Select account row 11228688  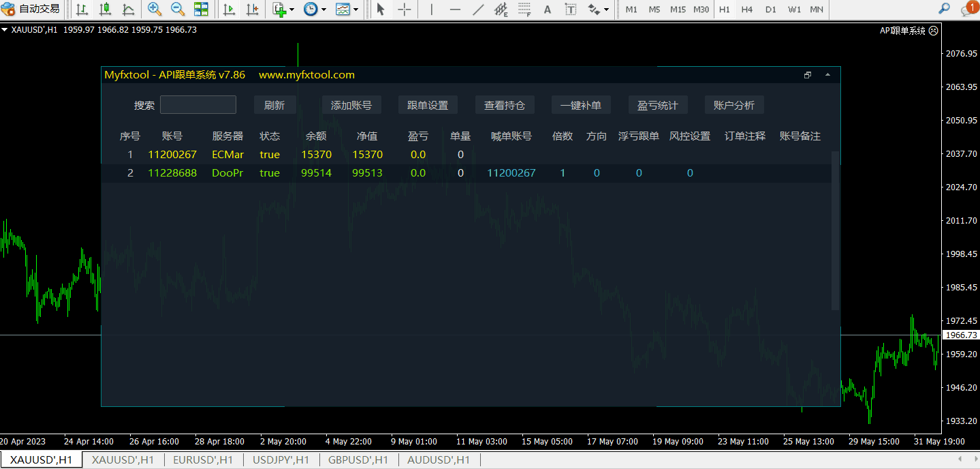click(x=467, y=173)
